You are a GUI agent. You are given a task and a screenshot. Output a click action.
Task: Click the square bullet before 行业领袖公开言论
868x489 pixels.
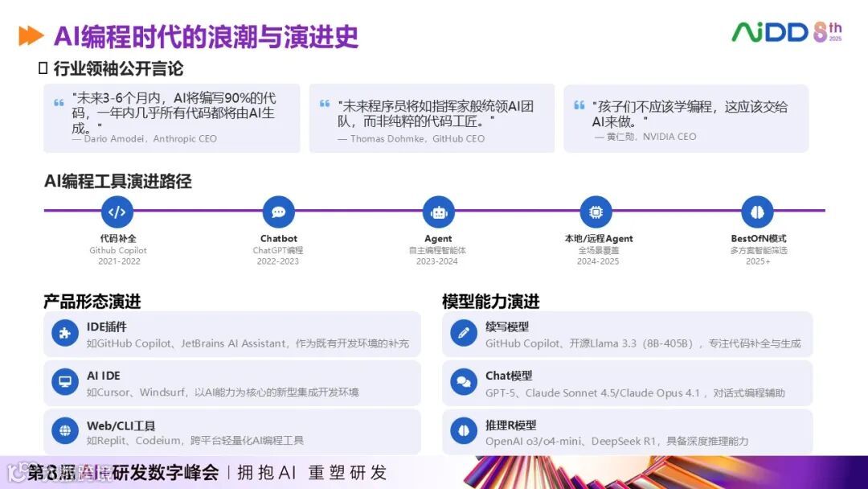(43, 68)
